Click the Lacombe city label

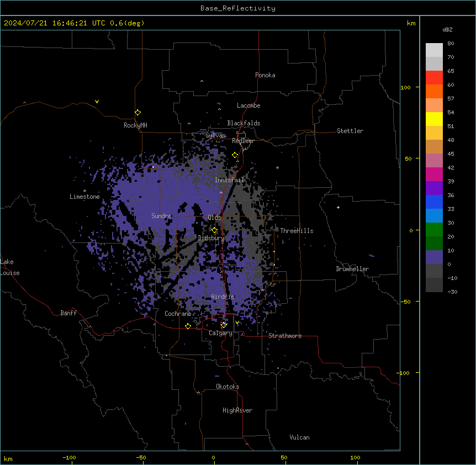coord(248,105)
